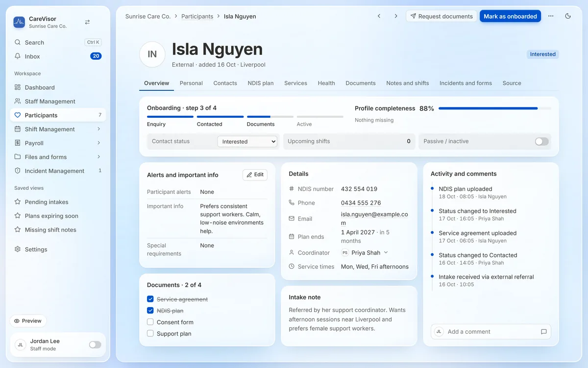This screenshot has height=368, width=588.
Task: Click the Upcoming shifts count
Action: (409, 141)
